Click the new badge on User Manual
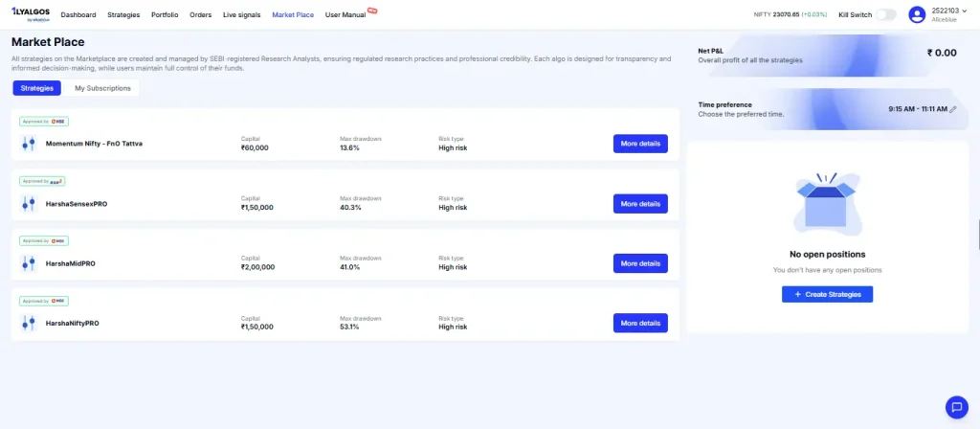This screenshot has width=980, height=429. coord(372,10)
